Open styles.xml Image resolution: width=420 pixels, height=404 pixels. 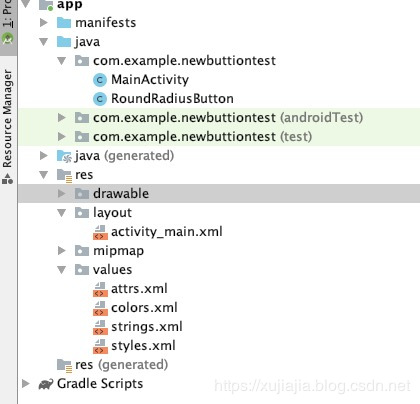click(143, 346)
